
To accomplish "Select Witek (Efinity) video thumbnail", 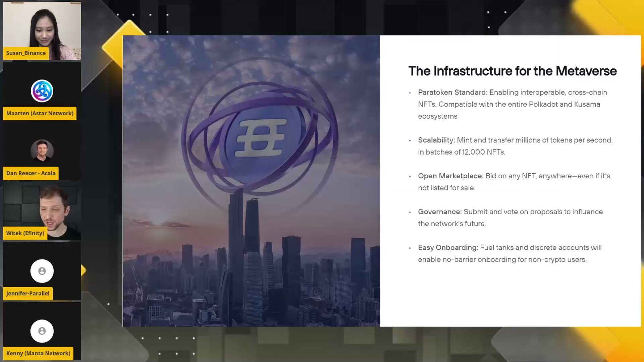I will pos(42,211).
